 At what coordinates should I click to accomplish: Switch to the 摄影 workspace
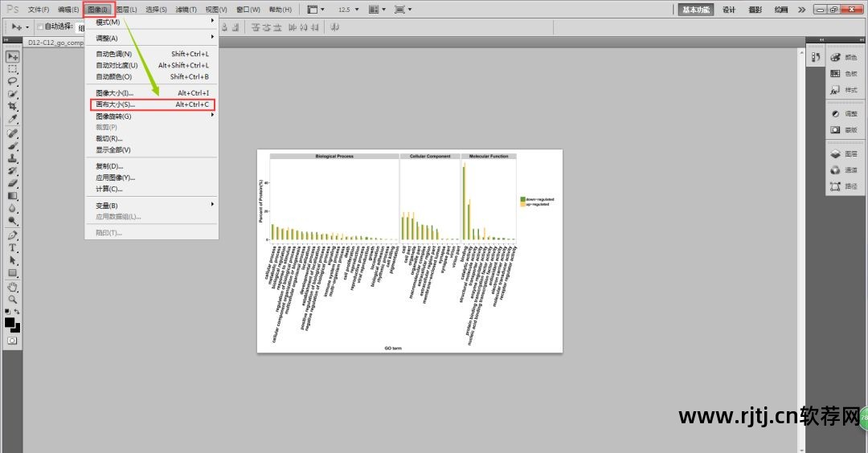click(x=755, y=10)
